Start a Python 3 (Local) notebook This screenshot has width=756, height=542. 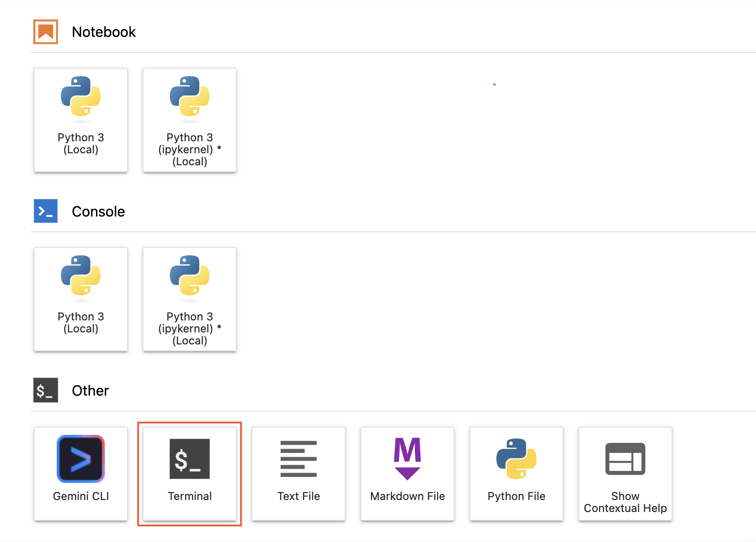[x=81, y=120]
